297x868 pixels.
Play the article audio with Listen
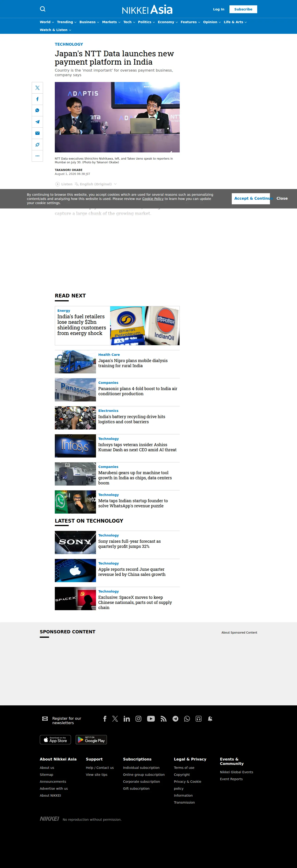tap(64, 184)
